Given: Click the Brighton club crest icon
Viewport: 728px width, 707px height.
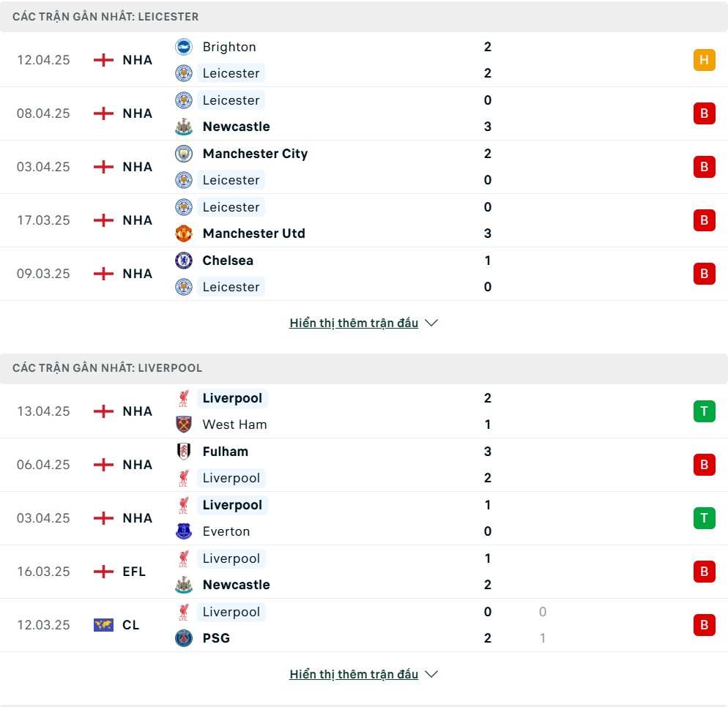Looking at the screenshot, I should click(x=184, y=47).
